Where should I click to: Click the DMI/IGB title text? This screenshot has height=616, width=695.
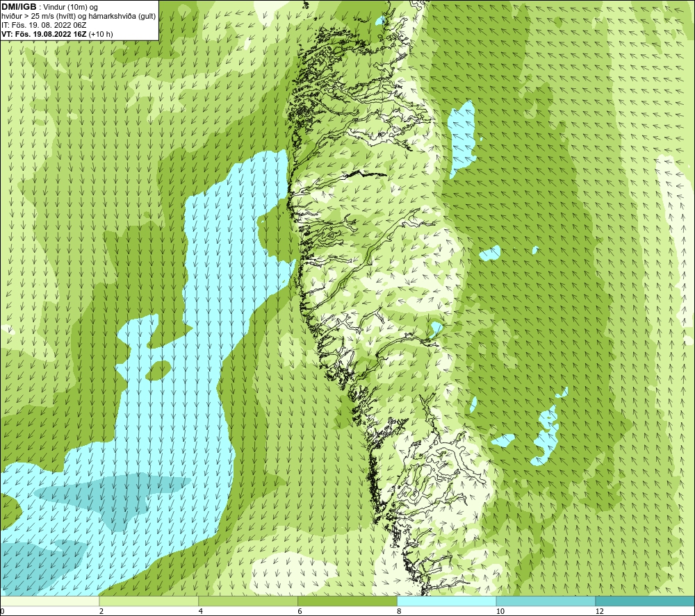[19, 7]
